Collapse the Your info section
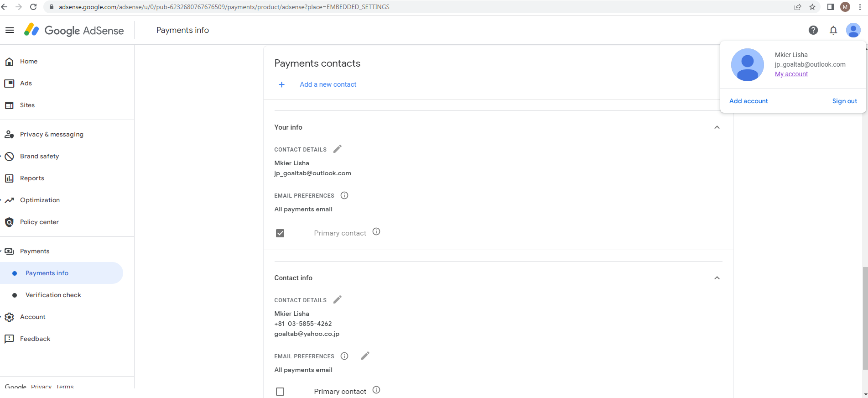Screen dimensions: 868x398 tap(717, 127)
